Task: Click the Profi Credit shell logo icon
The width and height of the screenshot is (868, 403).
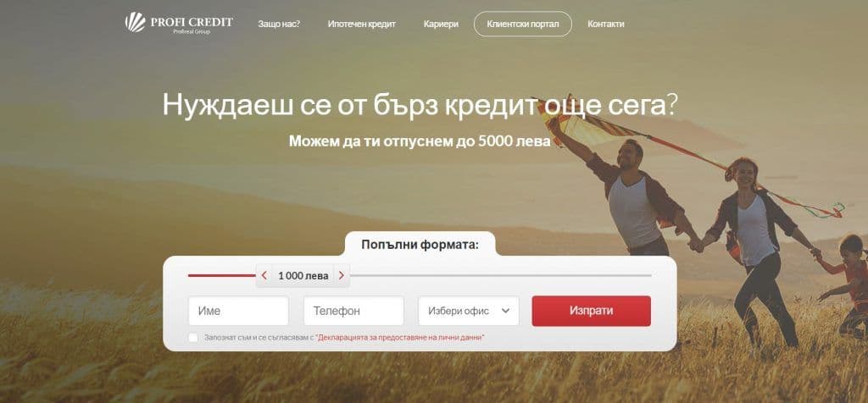Action: [x=135, y=22]
